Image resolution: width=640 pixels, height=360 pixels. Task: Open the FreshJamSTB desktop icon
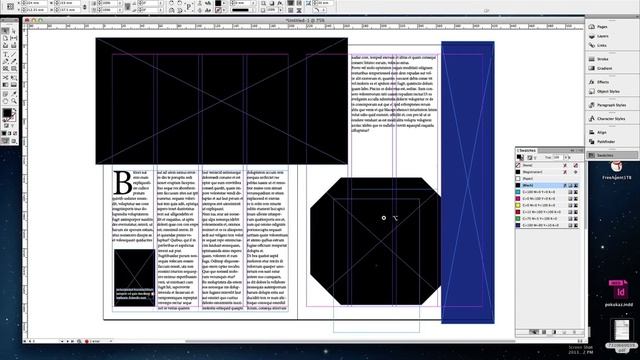[x=616, y=170]
